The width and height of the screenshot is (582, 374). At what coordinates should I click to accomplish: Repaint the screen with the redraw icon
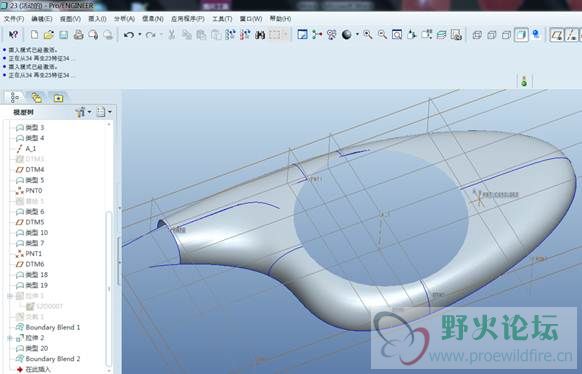tap(303, 35)
